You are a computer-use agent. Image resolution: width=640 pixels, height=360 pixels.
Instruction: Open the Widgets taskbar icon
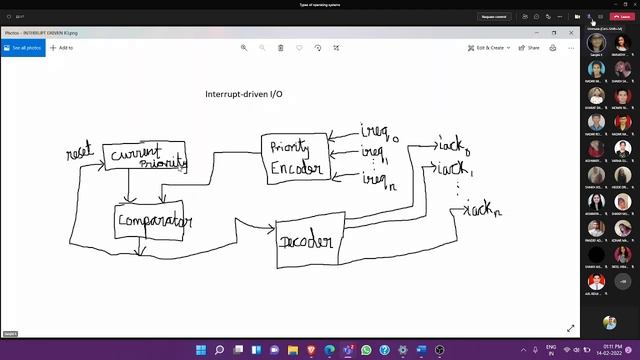(x=256, y=350)
